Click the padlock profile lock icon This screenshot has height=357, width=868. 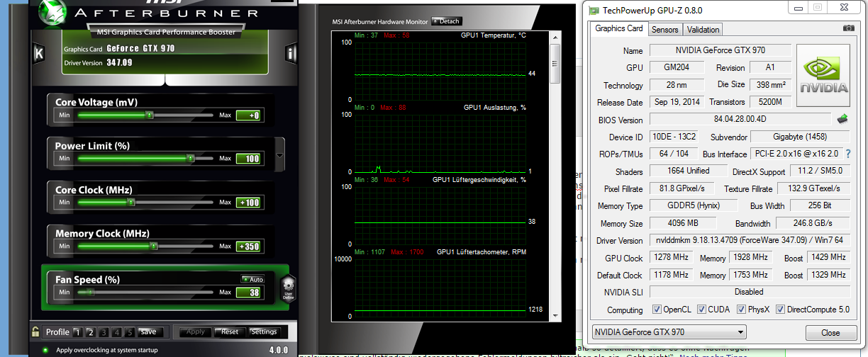point(35,331)
